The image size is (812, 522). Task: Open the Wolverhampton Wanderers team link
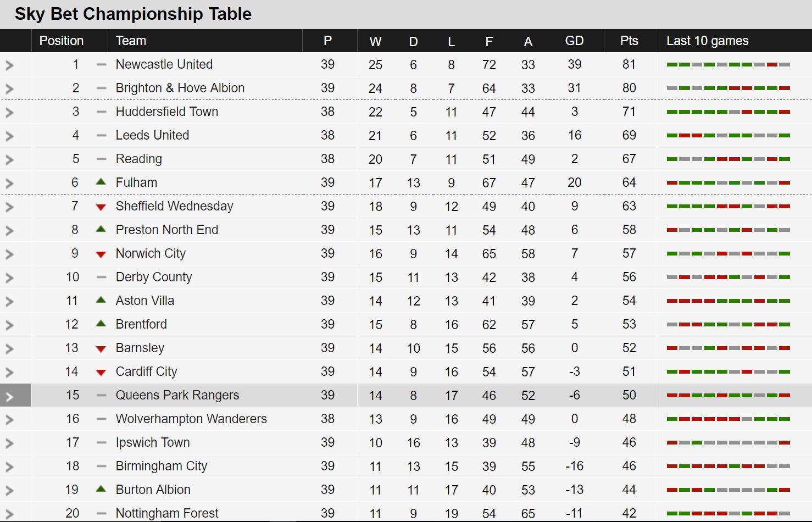click(191, 419)
